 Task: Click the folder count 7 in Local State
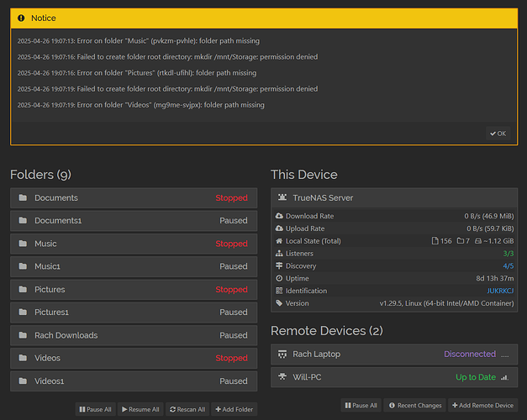tap(467, 241)
